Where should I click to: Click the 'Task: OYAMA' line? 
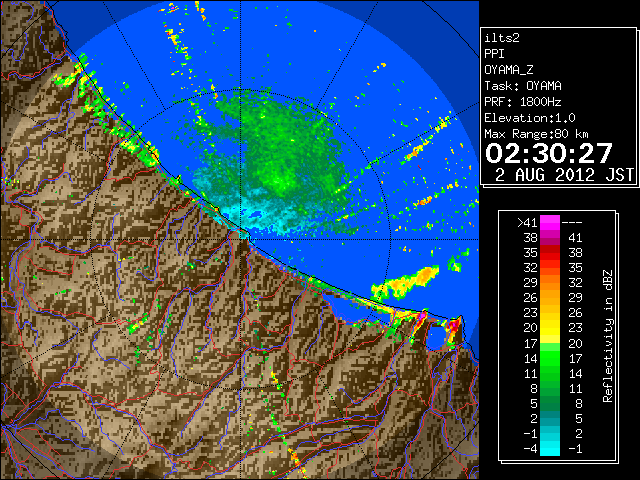tap(523, 86)
